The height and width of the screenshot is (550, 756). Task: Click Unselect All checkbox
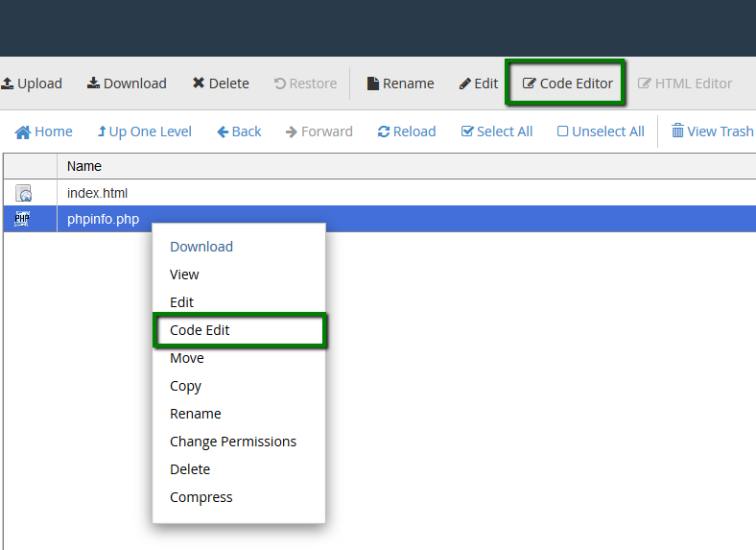[x=601, y=132]
